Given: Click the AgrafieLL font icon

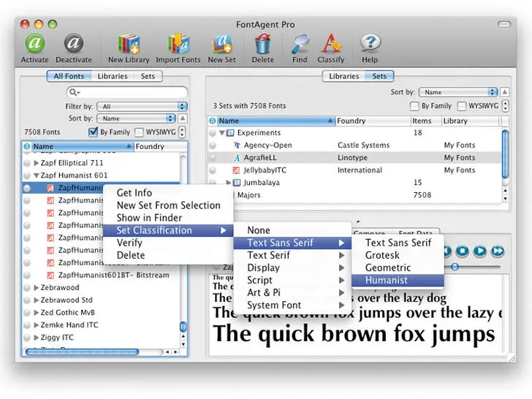Looking at the screenshot, I should (x=237, y=158).
